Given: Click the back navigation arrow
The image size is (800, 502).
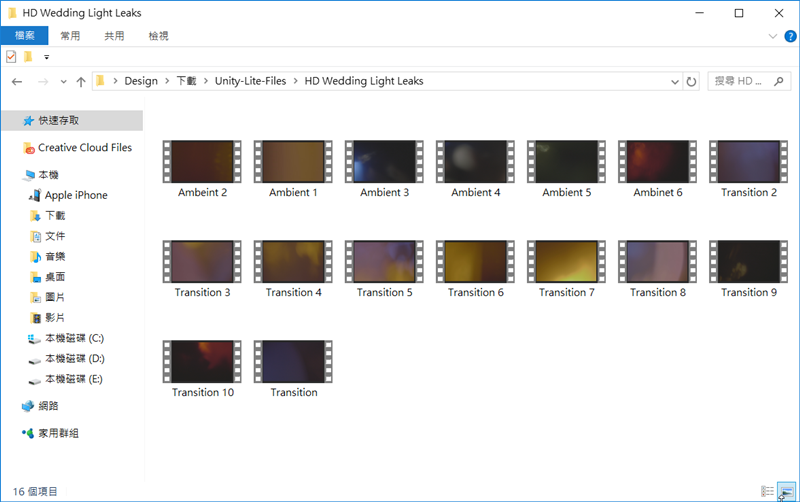Looking at the screenshot, I should pyautogui.click(x=17, y=81).
